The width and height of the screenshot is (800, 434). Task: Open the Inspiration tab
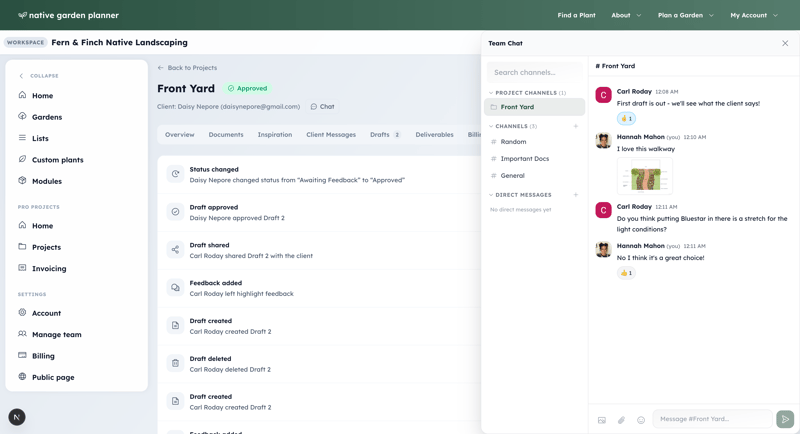coord(274,134)
